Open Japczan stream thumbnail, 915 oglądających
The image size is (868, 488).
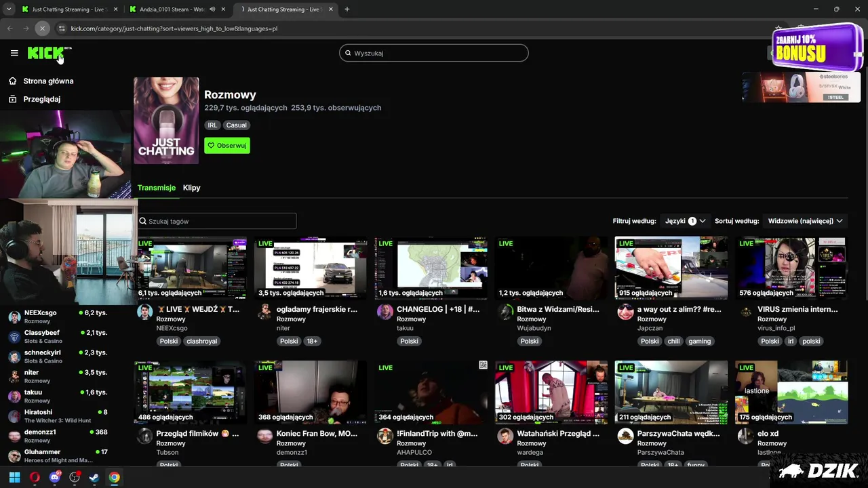pos(671,268)
